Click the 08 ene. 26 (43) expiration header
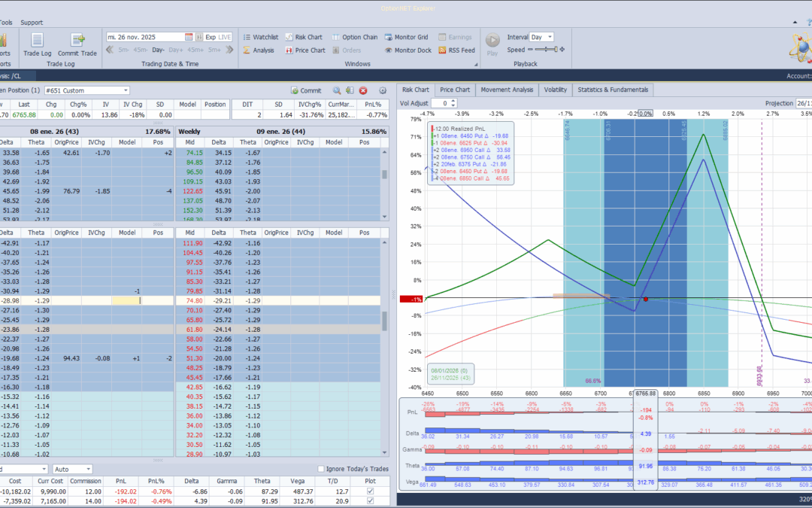 point(54,132)
